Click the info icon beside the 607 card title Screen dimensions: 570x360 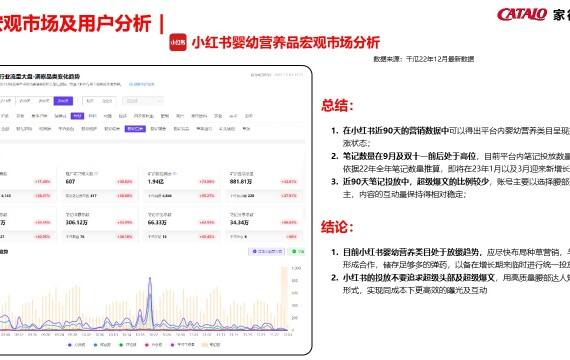pyautogui.click(x=96, y=174)
